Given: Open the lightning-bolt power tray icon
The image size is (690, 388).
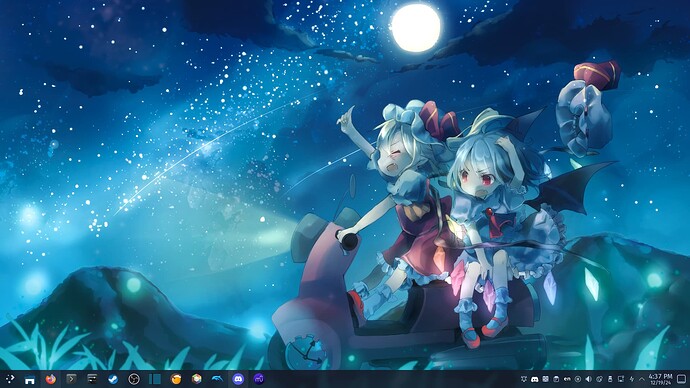Looking at the screenshot, I should (x=631, y=379).
